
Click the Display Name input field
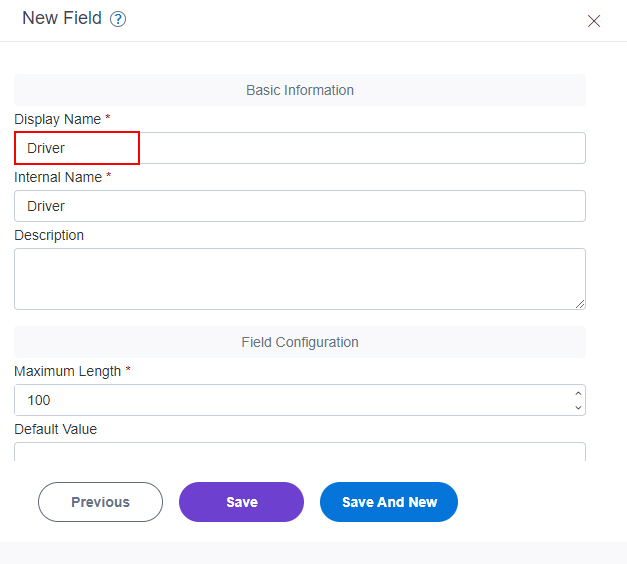[x=300, y=148]
